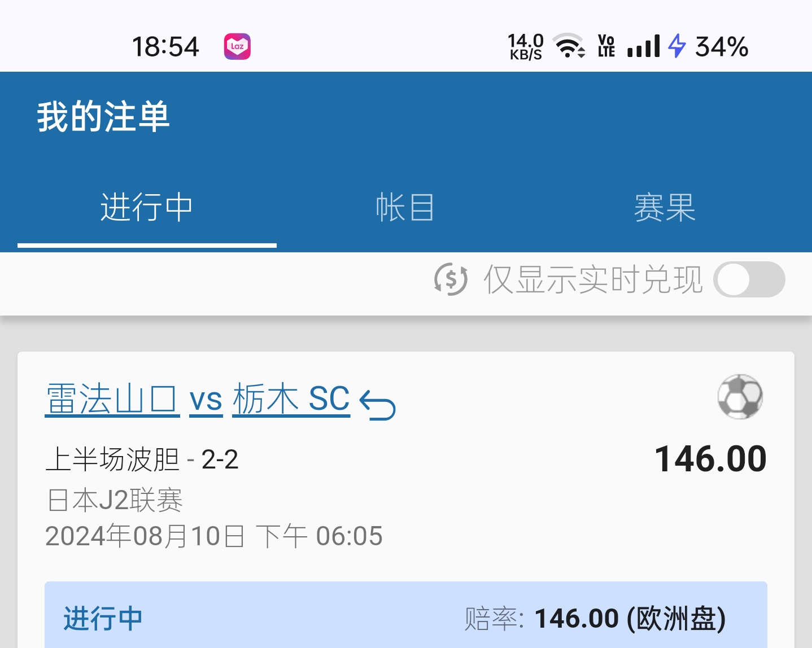Screen dimensions: 812x648
Task: Tap the Wi-Fi status icon
Action: 568,46
